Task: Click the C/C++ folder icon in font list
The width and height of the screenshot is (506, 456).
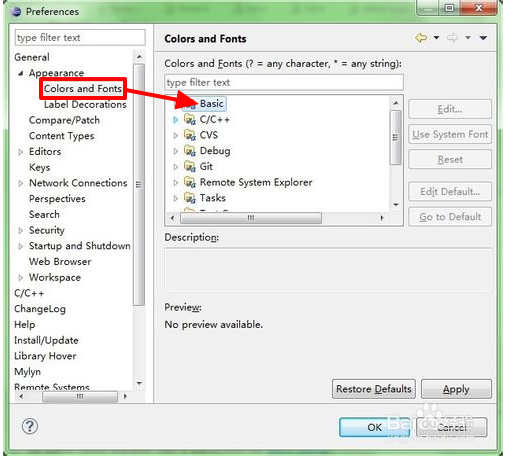Action: 190,119
